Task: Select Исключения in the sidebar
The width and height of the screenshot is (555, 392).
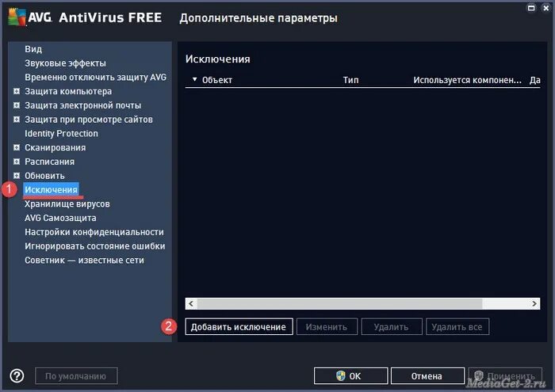Action: 51,190
